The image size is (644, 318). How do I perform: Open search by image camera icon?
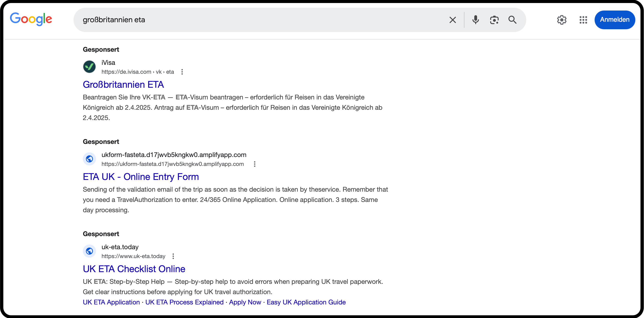(494, 20)
